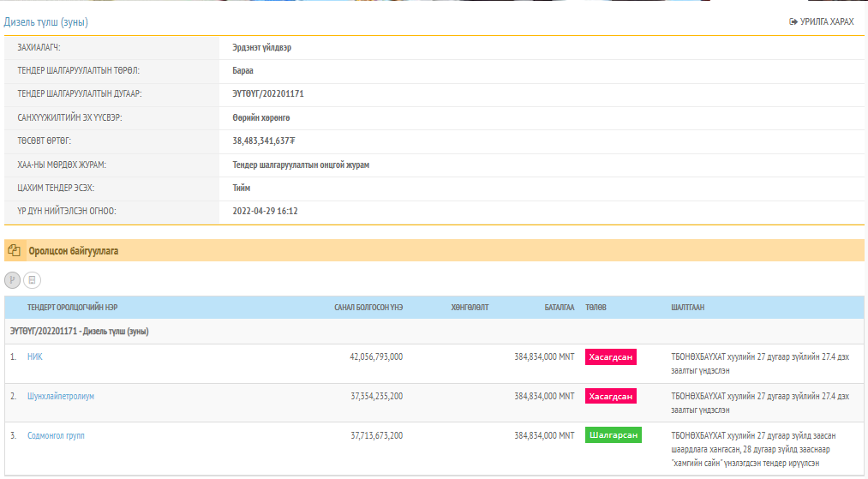Click the arrow icon before УРИЛГА ХАРАХ
The image size is (868, 479).
(x=793, y=21)
